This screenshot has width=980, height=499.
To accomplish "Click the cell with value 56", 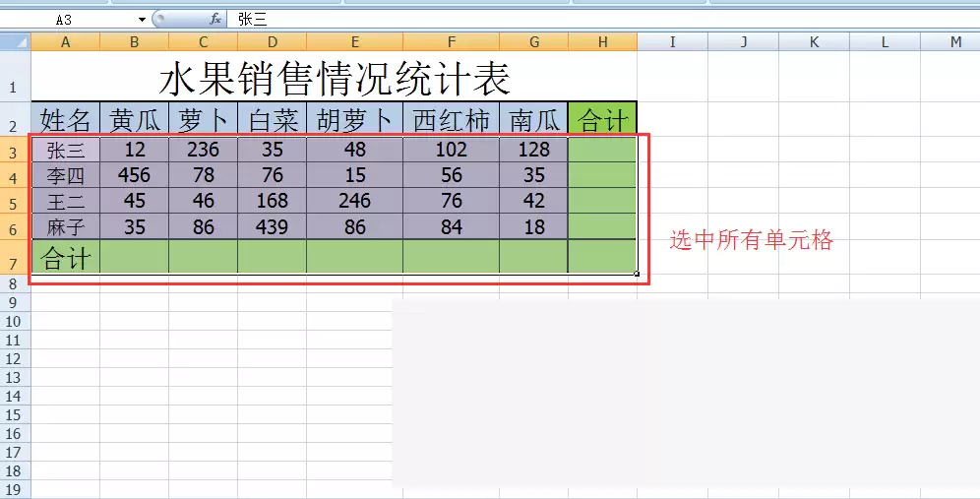I will (x=452, y=175).
